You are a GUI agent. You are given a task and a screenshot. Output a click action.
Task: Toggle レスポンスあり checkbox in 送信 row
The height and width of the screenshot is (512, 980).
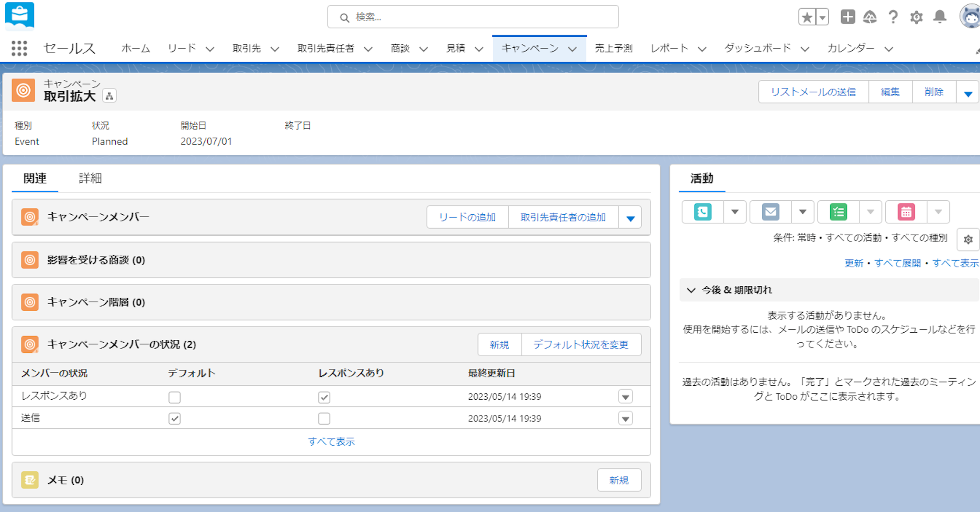pos(324,419)
